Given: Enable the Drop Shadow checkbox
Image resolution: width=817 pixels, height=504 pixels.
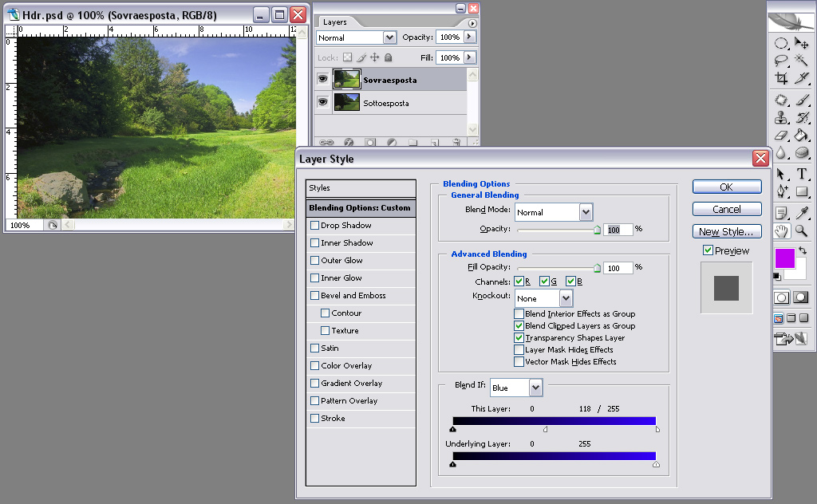Looking at the screenshot, I should tap(314, 226).
